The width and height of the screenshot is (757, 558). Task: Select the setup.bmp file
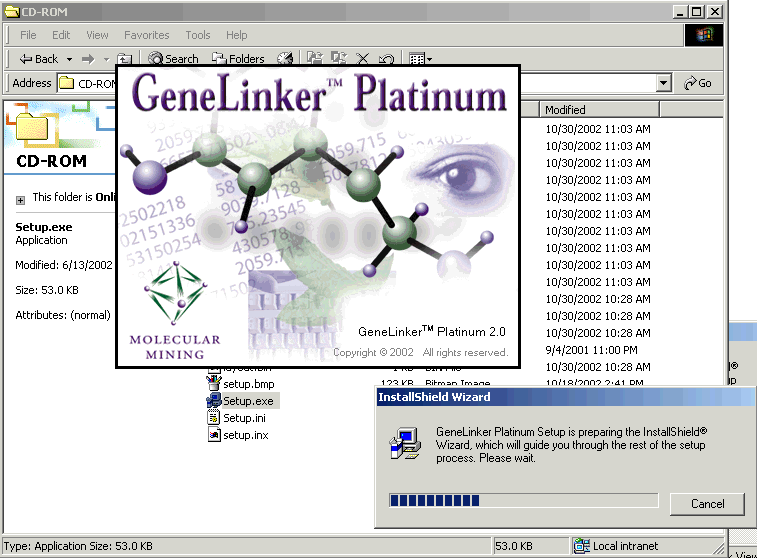[248, 384]
